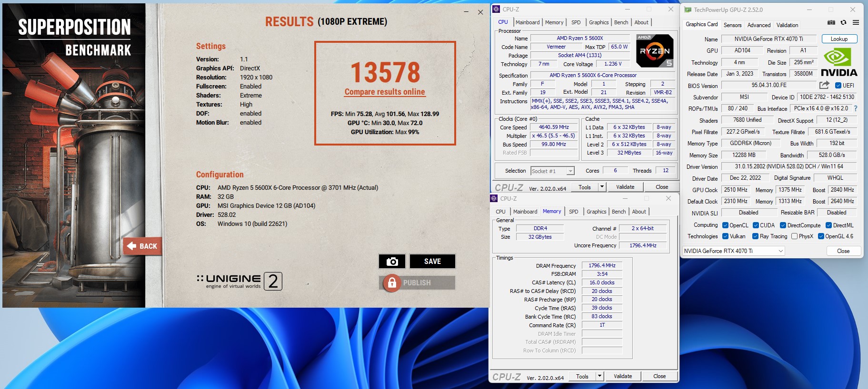The height and width of the screenshot is (389, 868).
Task: Click the top CPU-Z window's title icon
Action: point(496,9)
